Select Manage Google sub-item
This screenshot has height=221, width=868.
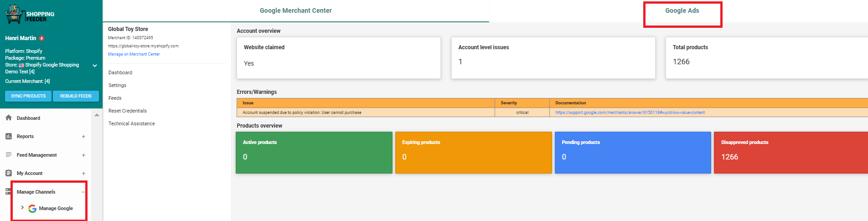[x=56, y=208]
